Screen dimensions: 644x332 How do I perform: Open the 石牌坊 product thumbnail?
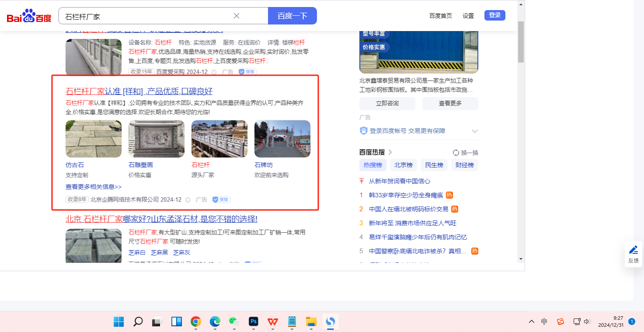[x=282, y=139]
